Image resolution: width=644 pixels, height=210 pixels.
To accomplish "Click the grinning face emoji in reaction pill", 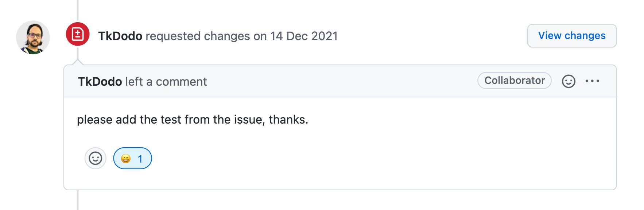I will pos(126,159).
